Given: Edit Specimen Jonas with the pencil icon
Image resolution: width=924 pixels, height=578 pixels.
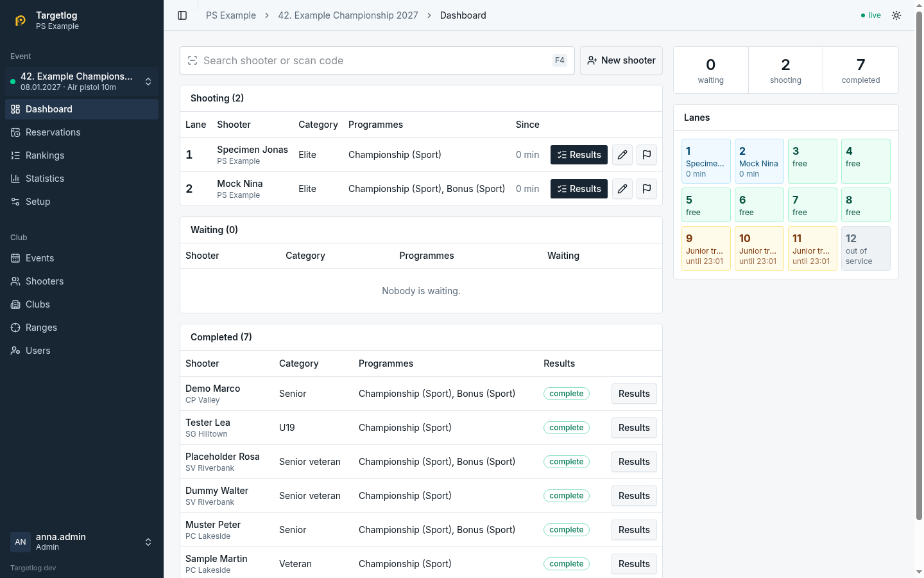Looking at the screenshot, I should [x=622, y=155].
